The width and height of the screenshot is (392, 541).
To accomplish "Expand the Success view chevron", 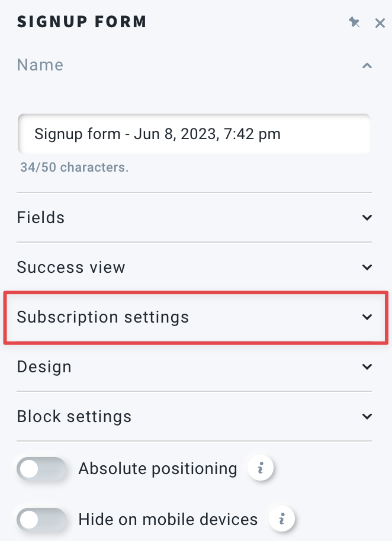I will coord(367,267).
